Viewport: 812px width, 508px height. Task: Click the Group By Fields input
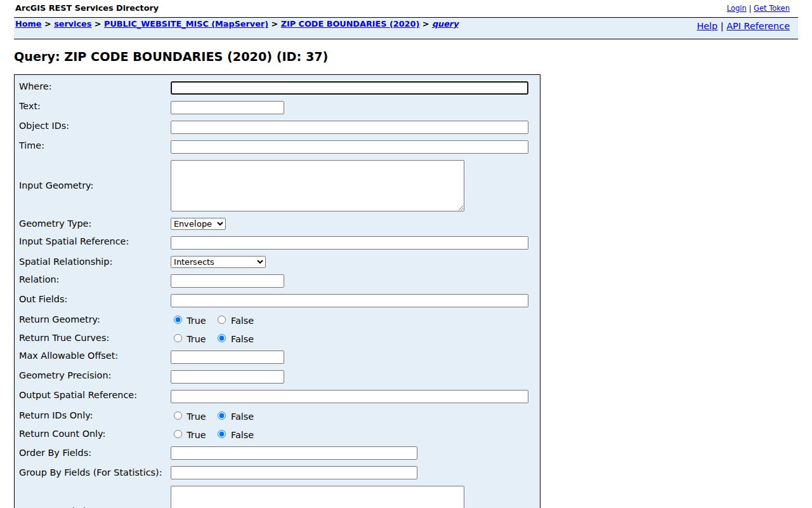pyautogui.click(x=294, y=473)
